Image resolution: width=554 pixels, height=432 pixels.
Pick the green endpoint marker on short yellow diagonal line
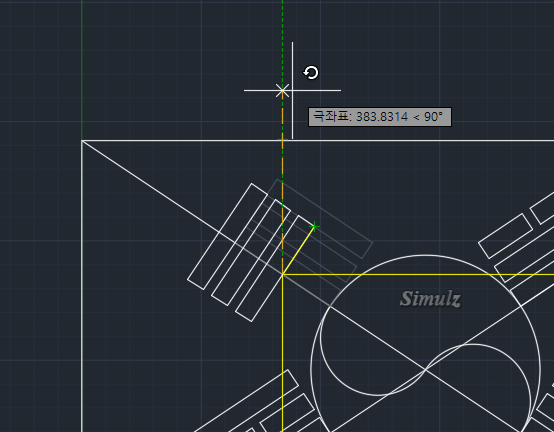(314, 226)
